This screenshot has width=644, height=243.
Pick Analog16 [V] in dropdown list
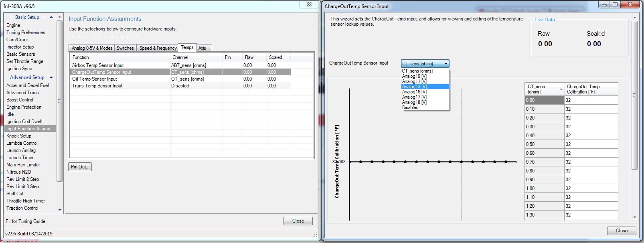click(425, 92)
